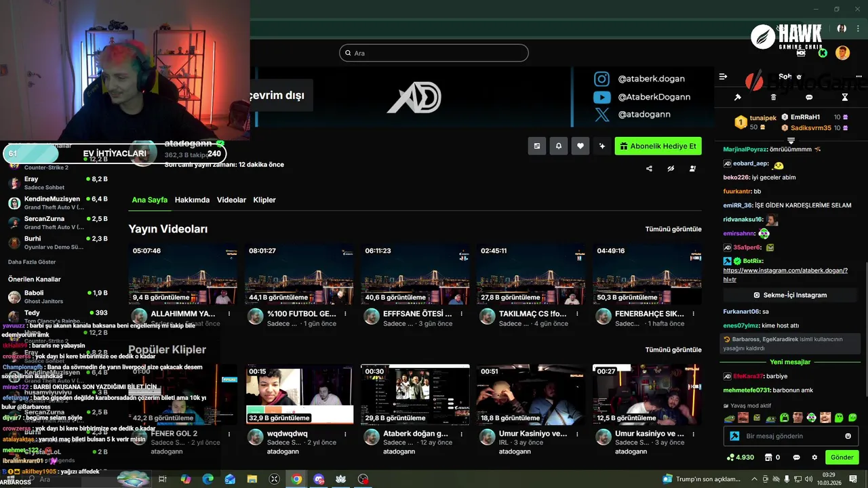Open options menu for 'wqdwqdwq' clip
Screen dimensions: 868x488
tap(345, 434)
